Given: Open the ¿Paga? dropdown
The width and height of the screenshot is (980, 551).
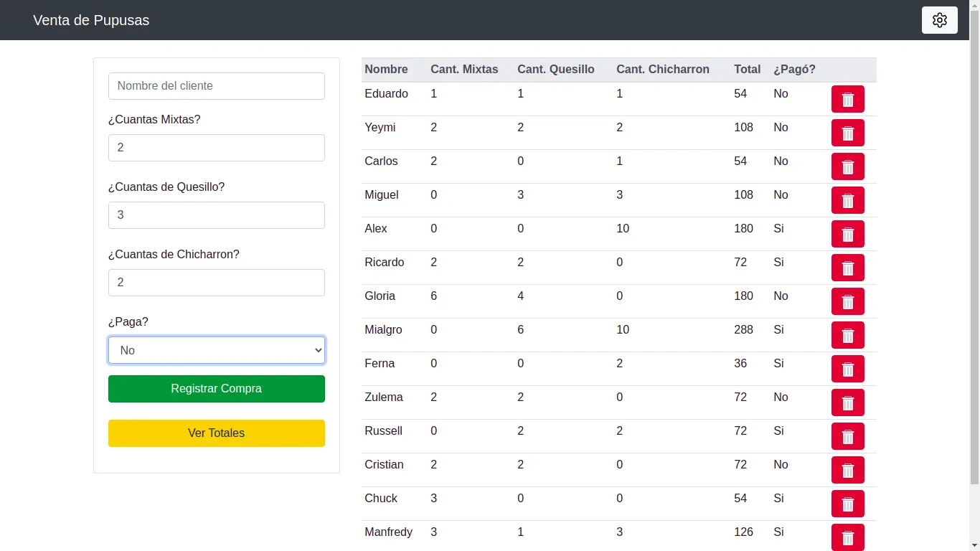Looking at the screenshot, I should (x=216, y=350).
